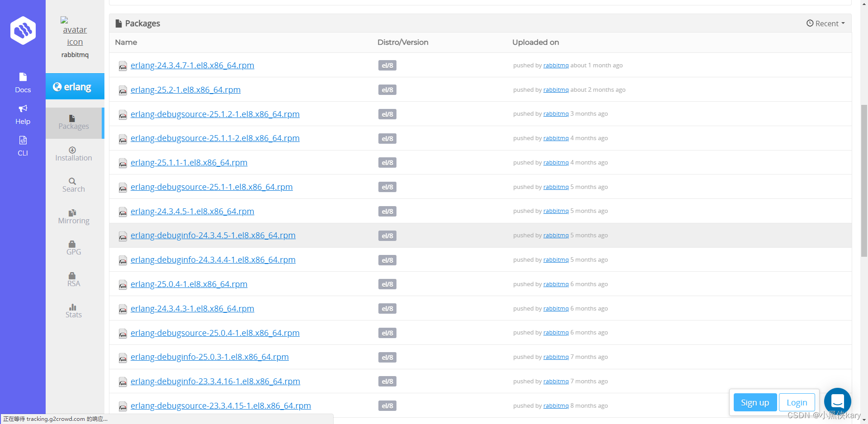Open the Docs page icon
868x424 pixels.
pos(23,77)
